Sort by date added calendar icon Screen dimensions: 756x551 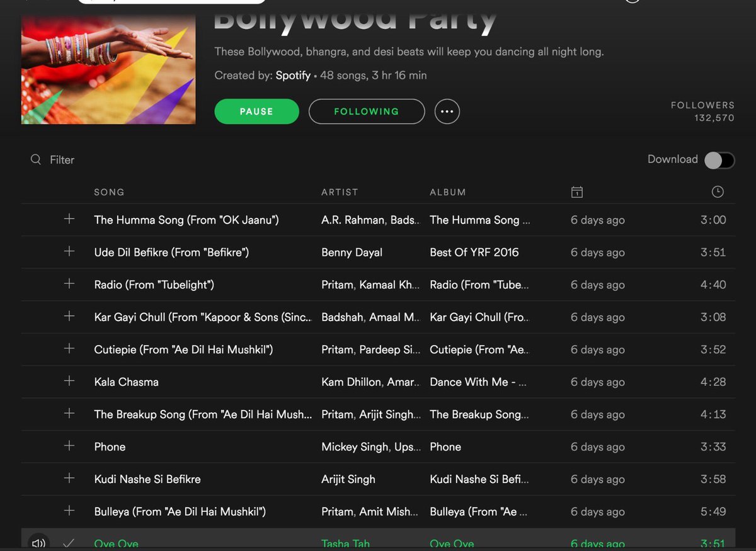click(x=576, y=192)
